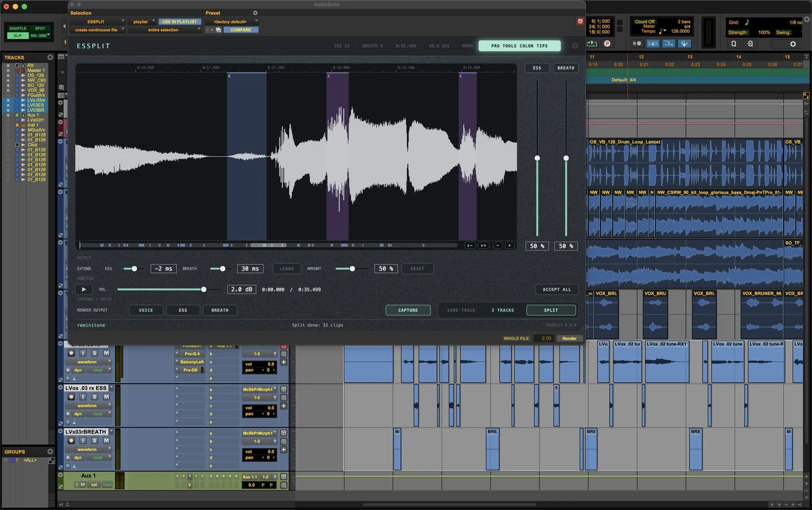Open the McBkPrMcrph1 input dropdown on LVx03rBREATH
812x510 pixels.
[x=259, y=433]
